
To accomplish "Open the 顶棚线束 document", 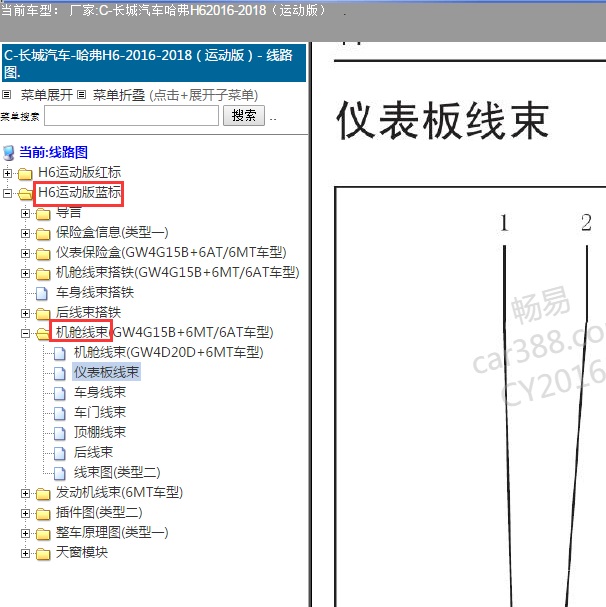I will 100,432.
